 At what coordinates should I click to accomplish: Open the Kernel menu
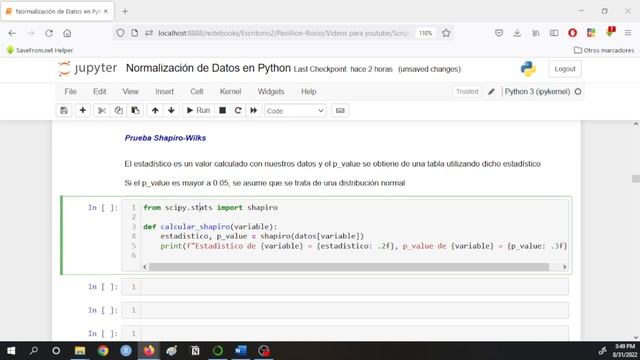[x=230, y=91]
